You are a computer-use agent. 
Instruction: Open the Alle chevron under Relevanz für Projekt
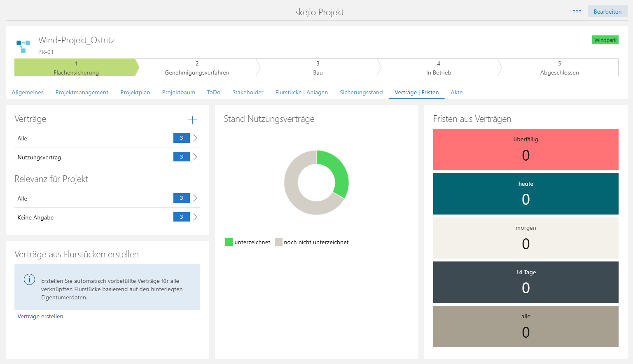click(x=195, y=198)
